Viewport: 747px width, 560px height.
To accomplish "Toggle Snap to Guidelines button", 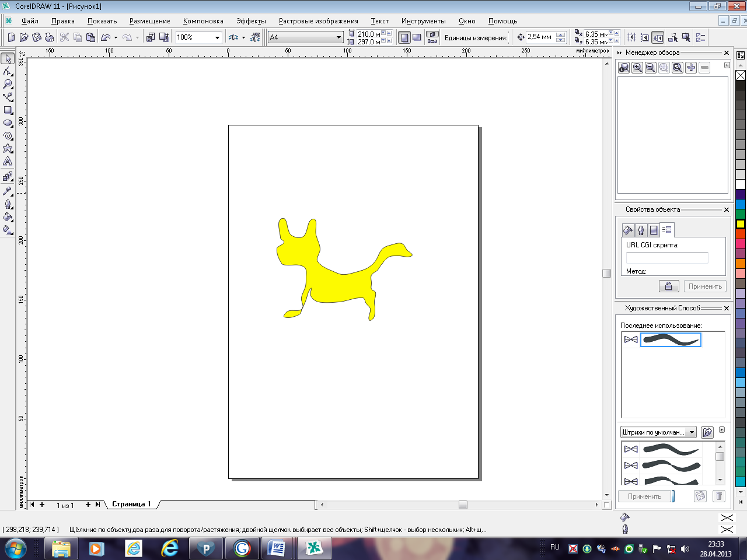I will pyautogui.click(x=645, y=37).
